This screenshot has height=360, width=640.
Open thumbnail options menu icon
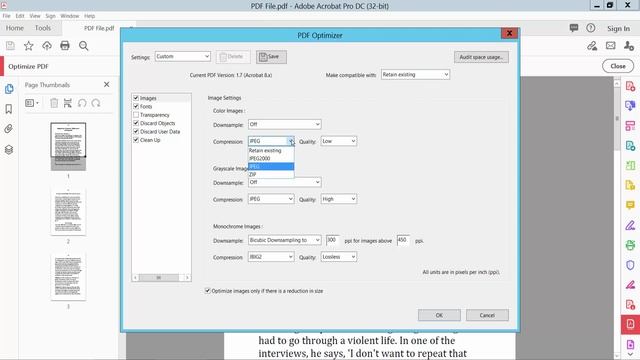click(32, 103)
